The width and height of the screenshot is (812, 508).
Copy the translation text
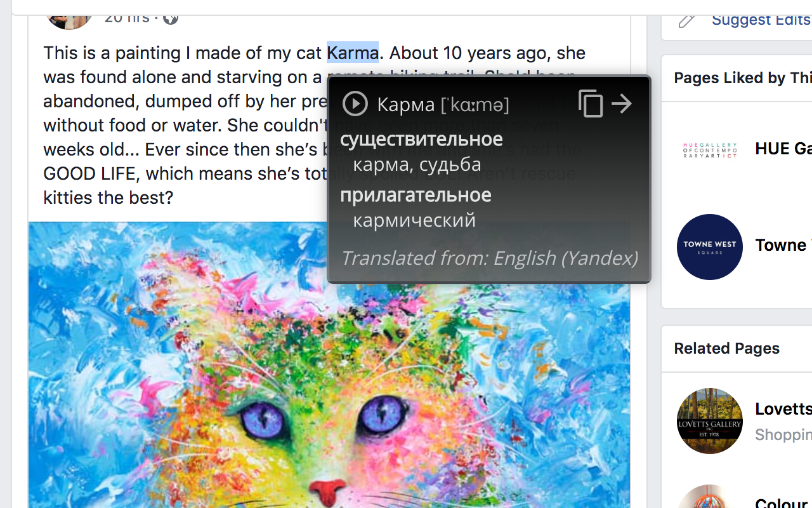591,103
